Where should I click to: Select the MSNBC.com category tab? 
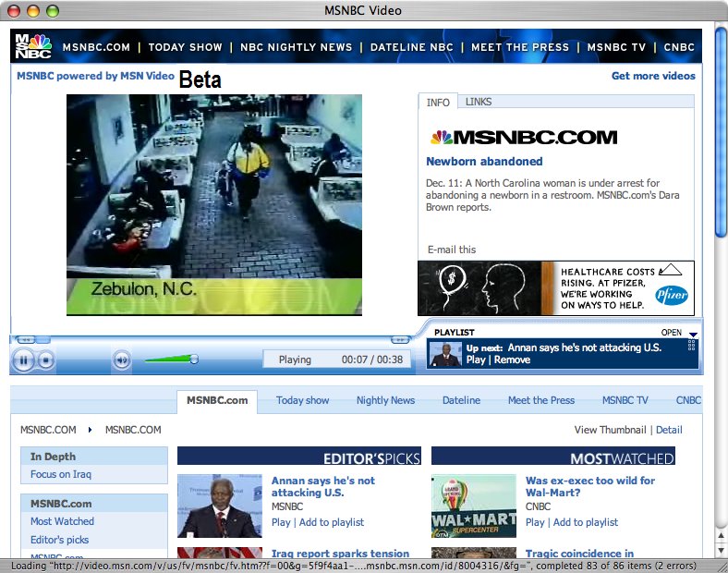(217, 400)
